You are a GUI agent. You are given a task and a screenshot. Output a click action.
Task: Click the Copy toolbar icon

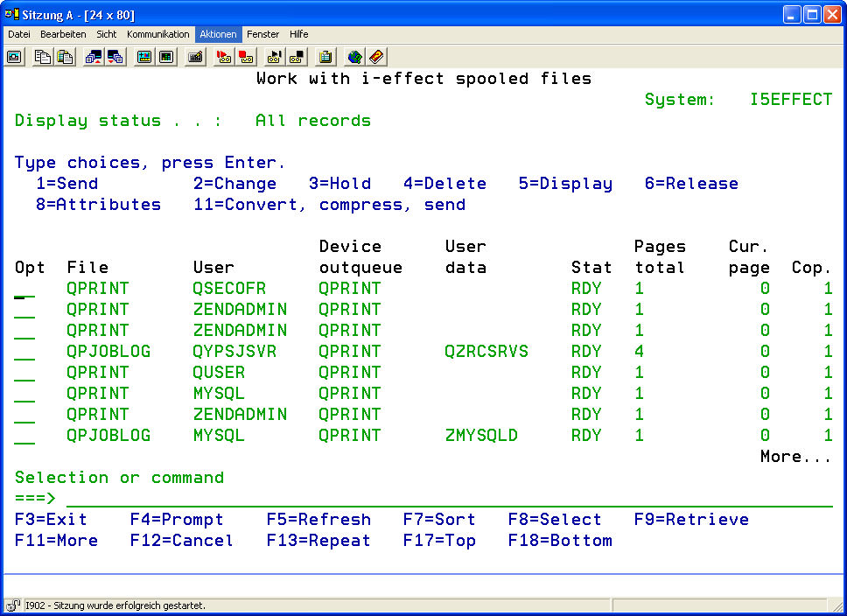[x=43, y=57]
